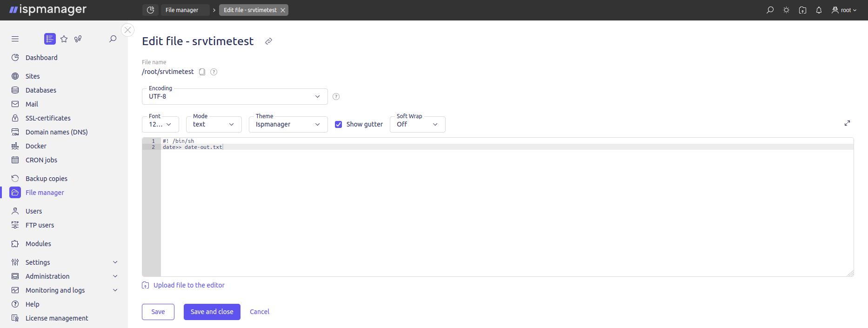Screen dimensions: 868x328
Task: Open Help in sidebar
Action: point(32,304)
